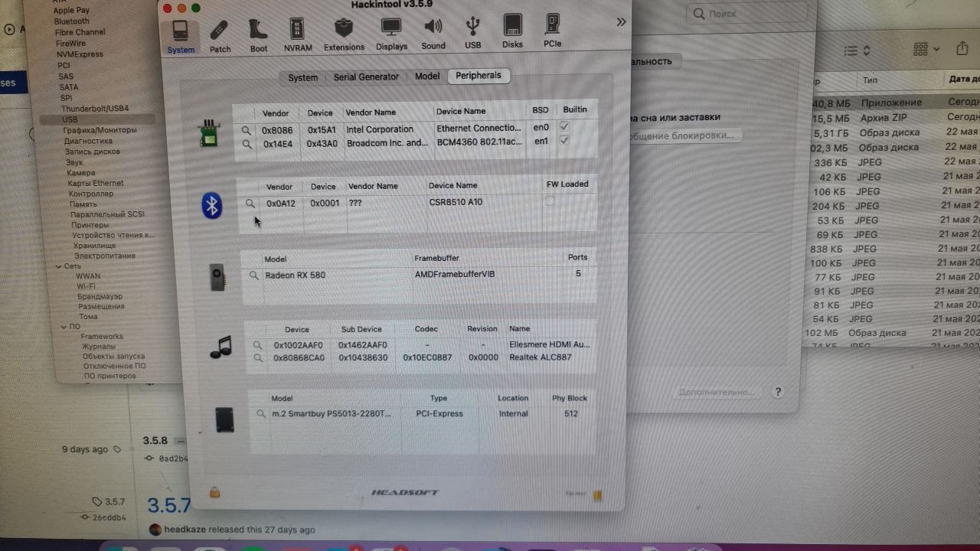Click magnifier icon for Ellesmere HDMI audio row

pyautogui.click(x=259, y=345)
